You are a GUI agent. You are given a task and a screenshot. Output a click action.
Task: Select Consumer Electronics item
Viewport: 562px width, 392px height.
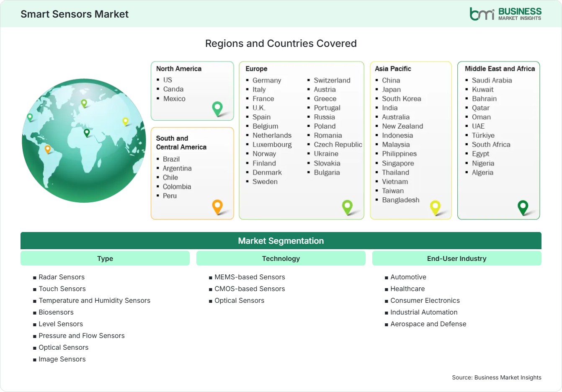click(x=425, y=300)
